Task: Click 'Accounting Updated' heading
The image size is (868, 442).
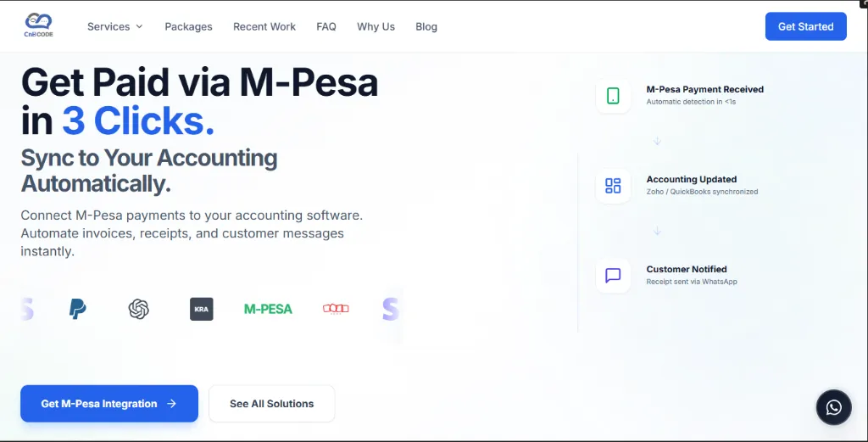Action: 692,180
